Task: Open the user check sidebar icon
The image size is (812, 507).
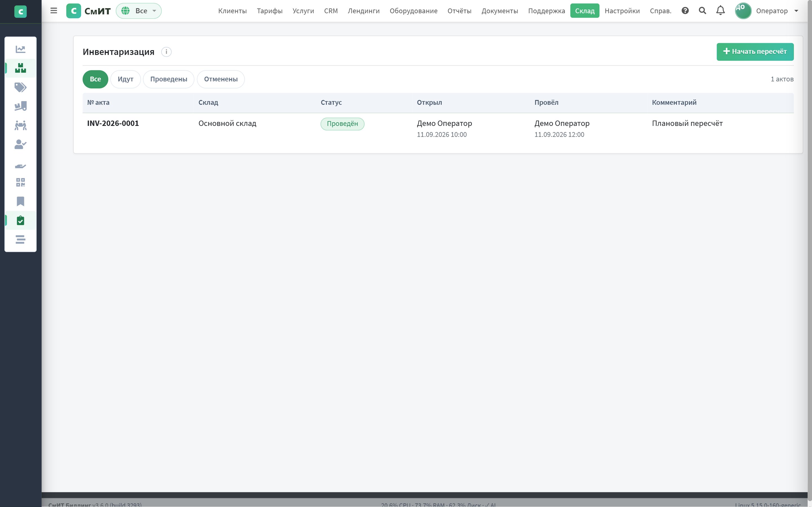Action: [x=21, y=144]
